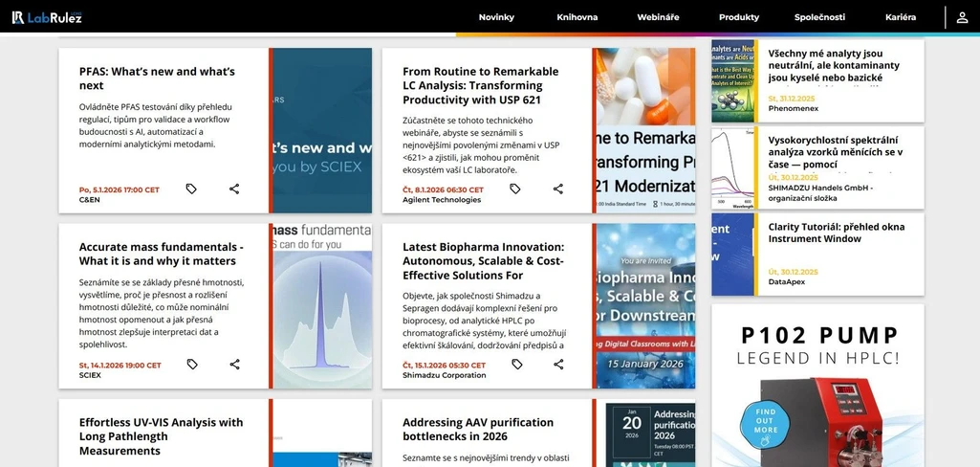Open Latest Biopharma Innovation title
Image resolution: width=980 pixels, height=467 pixels.
[483, 261]
